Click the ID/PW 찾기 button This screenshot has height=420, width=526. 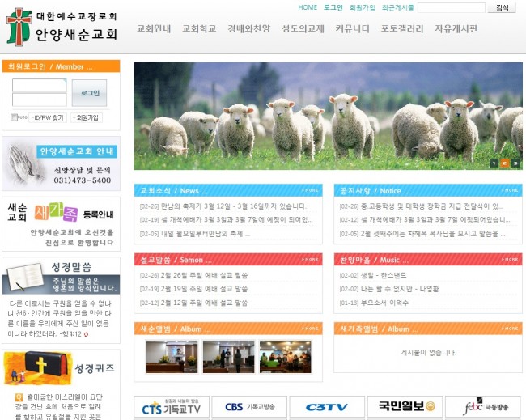[x=48, y=118]
